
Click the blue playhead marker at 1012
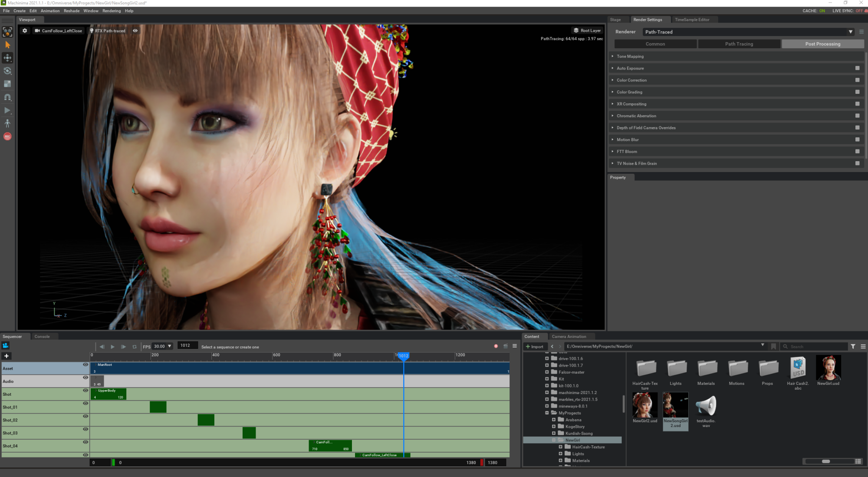(404, 356)
